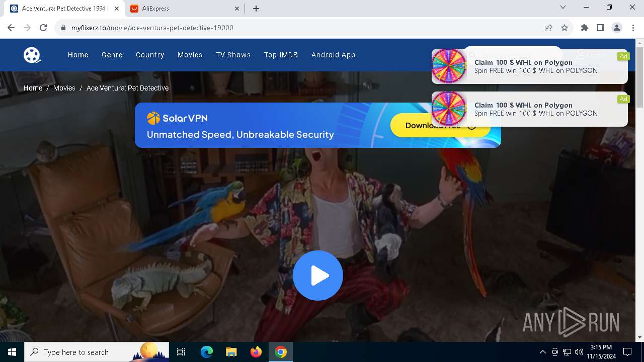644x362 pixels.
Task: Bookmark this page with star icon
Action: [x=565, y=28]
